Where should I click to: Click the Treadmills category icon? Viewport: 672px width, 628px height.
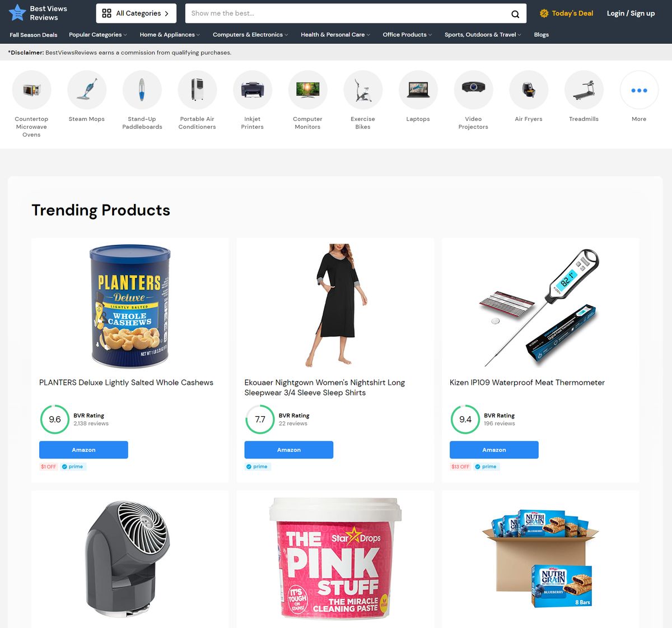pyautogui.click(x=584, y=90)
